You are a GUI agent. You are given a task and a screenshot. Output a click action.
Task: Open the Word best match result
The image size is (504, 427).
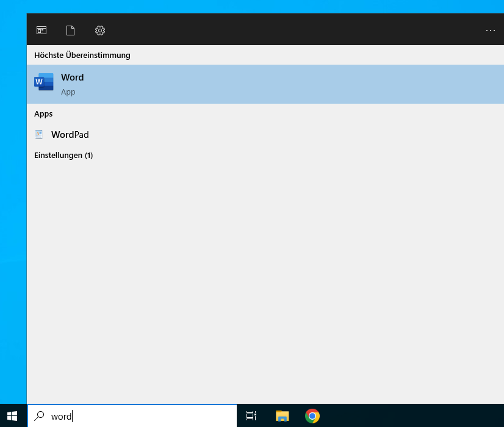pos(183,84)
